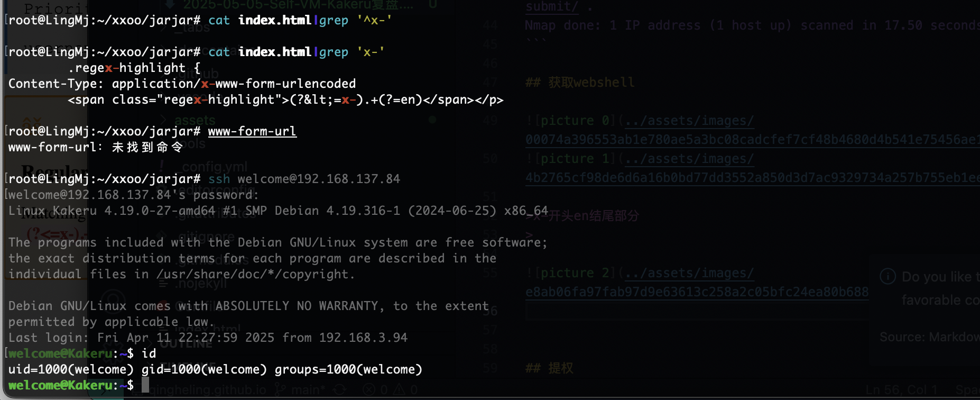Collapse the OUTLINE section in sidebar
Image resolution: width=980 pixels, height=400 pixels.
pos(186,343)
